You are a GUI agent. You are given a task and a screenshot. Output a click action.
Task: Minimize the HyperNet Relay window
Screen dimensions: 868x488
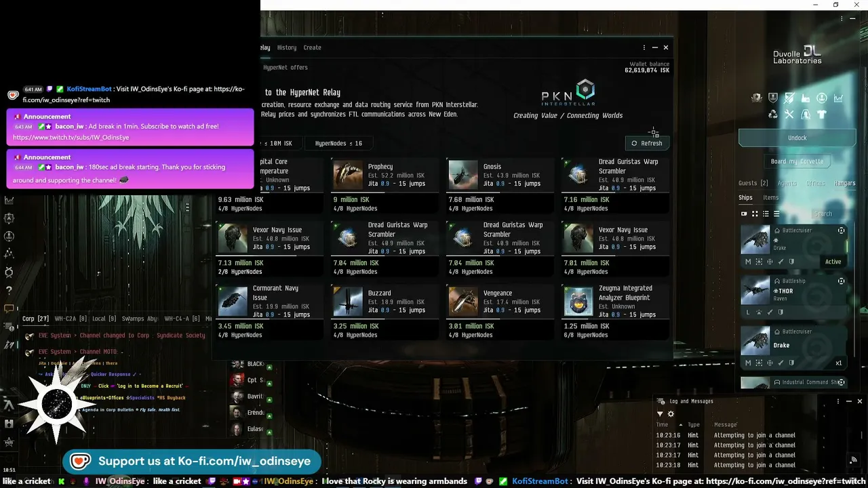click(654, 47)
